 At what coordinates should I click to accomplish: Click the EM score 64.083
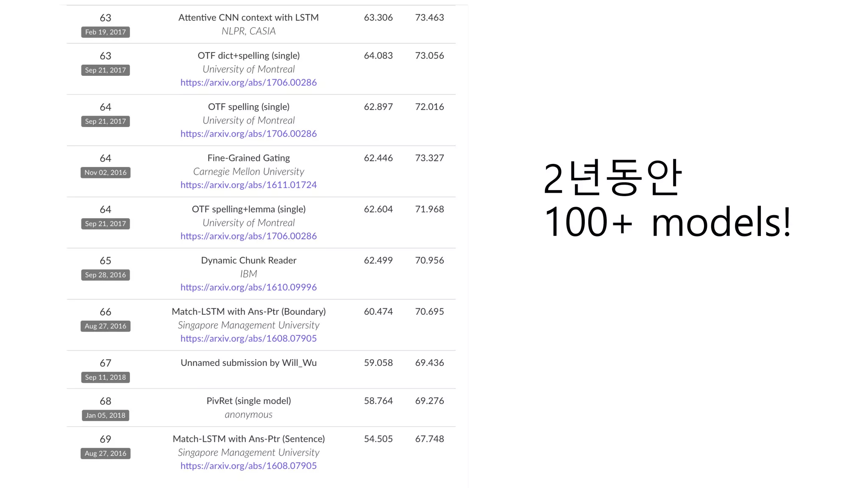(x=378, y=56)
